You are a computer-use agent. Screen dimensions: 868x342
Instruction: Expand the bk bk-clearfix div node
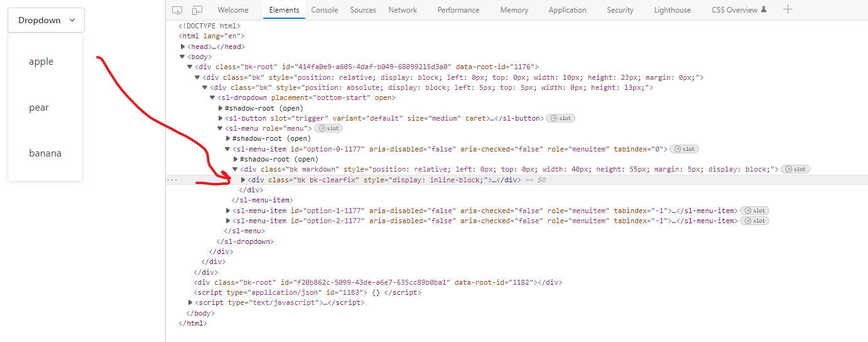point(243,180)
